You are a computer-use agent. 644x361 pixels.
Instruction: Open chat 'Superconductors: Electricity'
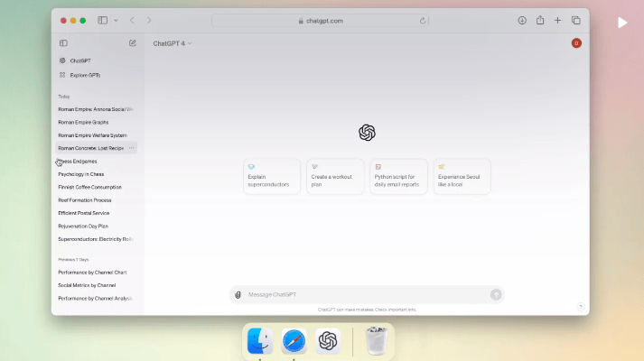pyautogui.click(x=96, y=239)
